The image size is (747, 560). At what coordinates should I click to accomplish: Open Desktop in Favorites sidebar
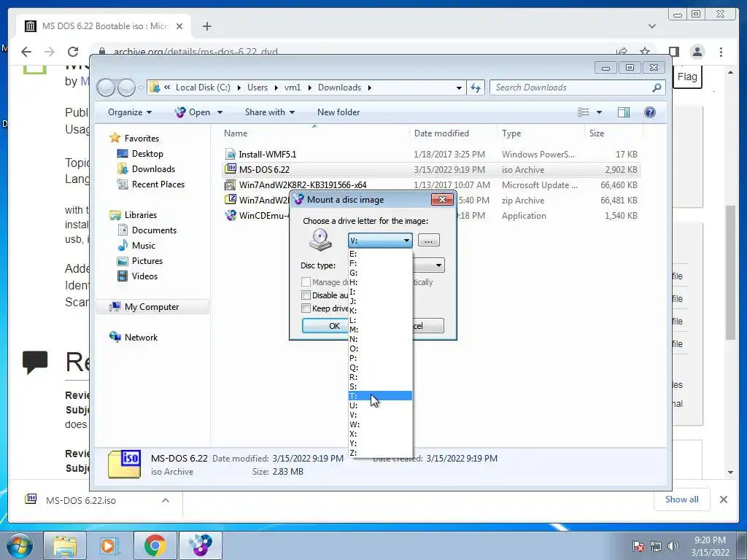pyautogui.click(x=147, y=154)
